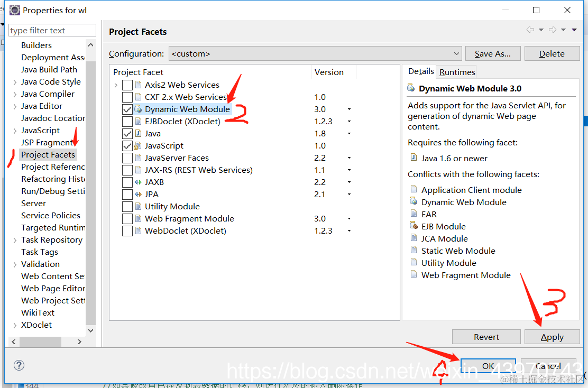588x388 pixels.
Task: Open the Dynamic Web Module version dropdown
Action: (x=349, y=109)
